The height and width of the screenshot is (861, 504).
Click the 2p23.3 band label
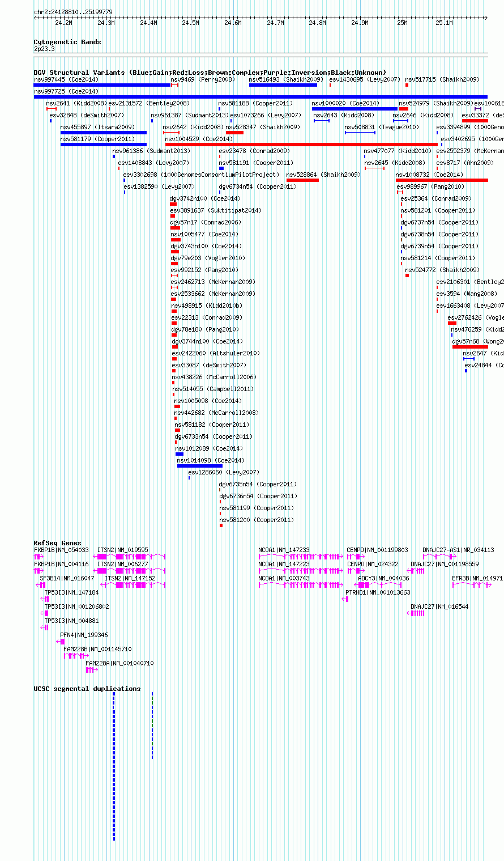coord(44,49)
